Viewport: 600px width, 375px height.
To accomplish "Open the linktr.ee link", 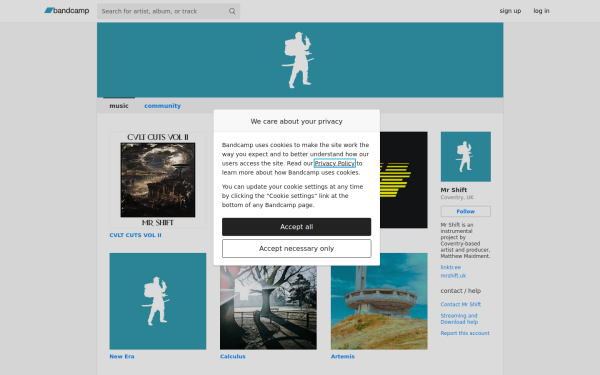I will click(450, 267).
